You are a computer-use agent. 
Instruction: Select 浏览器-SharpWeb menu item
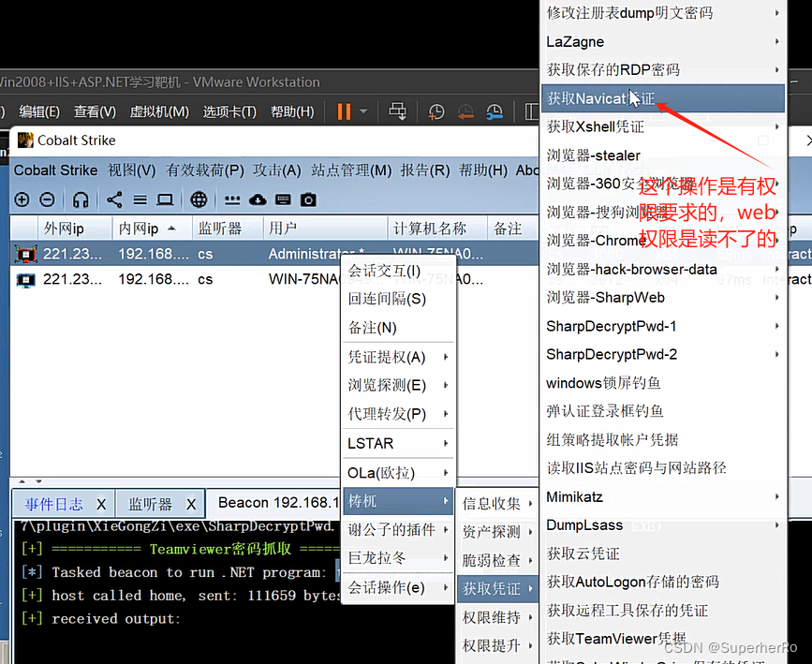[663, 298]
